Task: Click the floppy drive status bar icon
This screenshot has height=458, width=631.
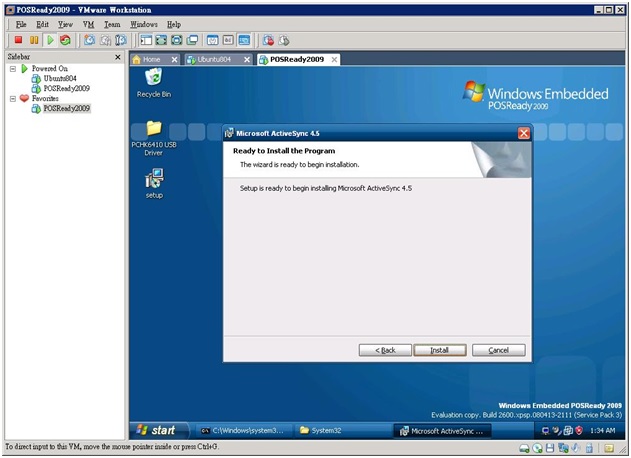Action: [550, 448]
